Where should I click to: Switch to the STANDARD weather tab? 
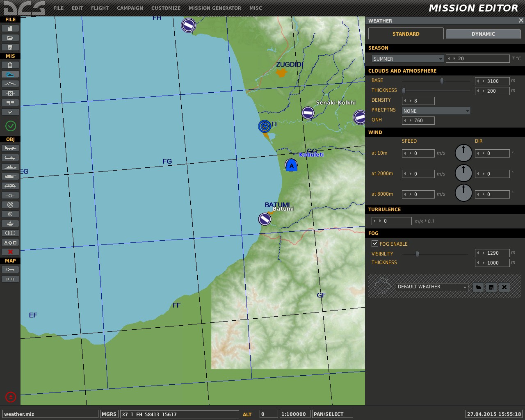pyautogui.click(x=406, y=34)
